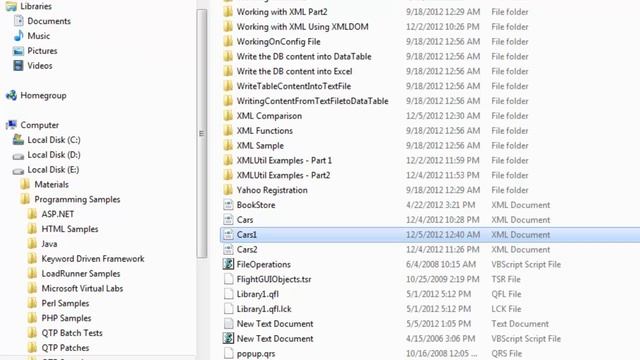
Task: Select the Cars2 XML document icon
Action: coord(228,249)
